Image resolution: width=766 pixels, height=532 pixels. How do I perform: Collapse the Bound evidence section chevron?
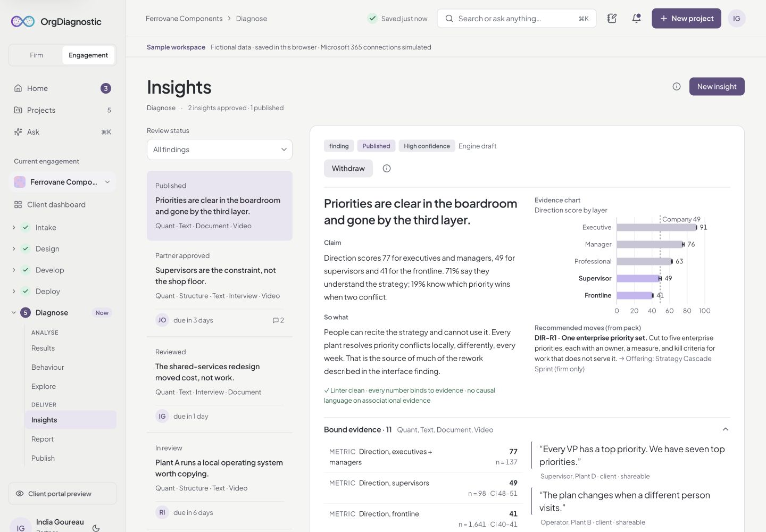click(x=725, y=429)
